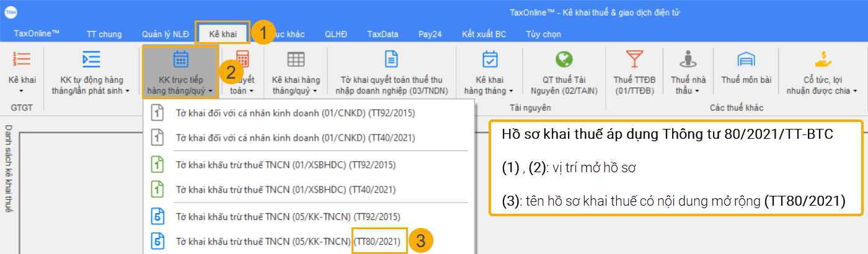Select Tờ khai 05/KK-TNCN (TT80/2021) menu entry
This screenshot has width=868, height=254.
point(288,241)
